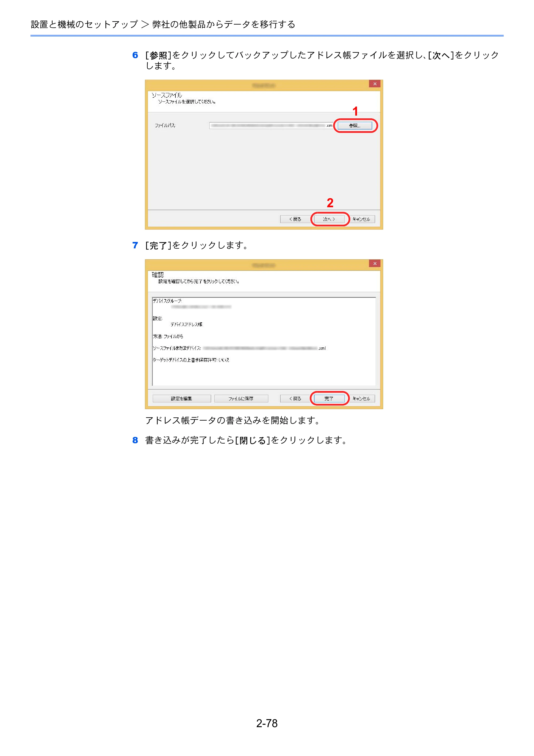Click キャンセル in the source file dialog
The width and height of the screenshot is (534, 756).
(361, 219)
